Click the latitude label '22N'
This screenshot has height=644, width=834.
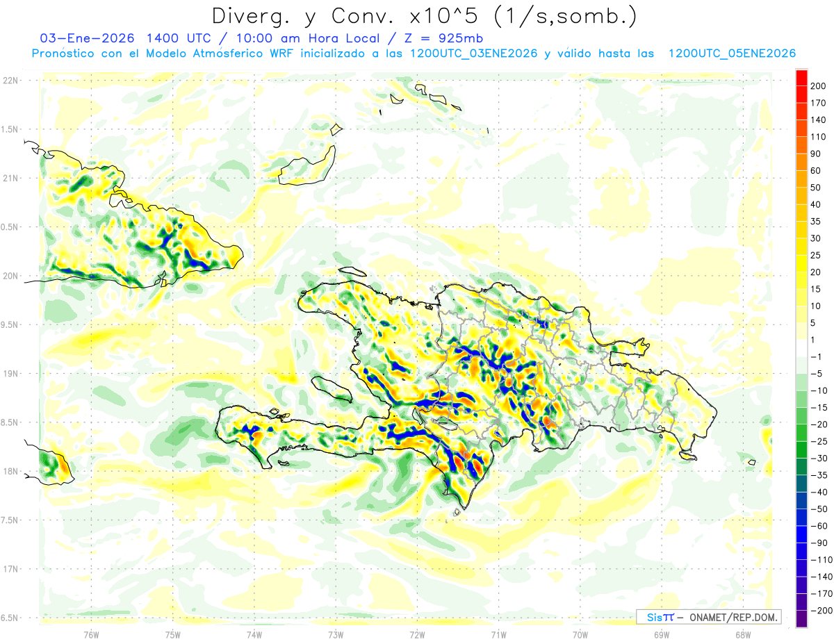[x=10, y=81]
